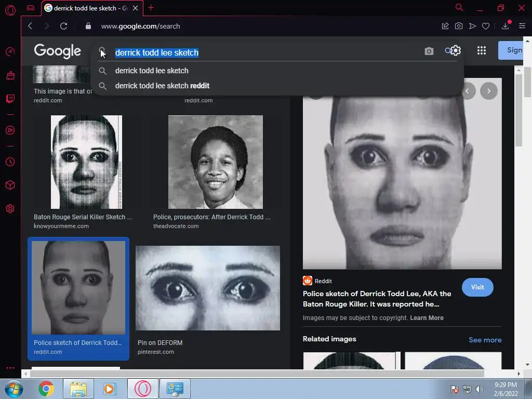Select suggestion 'derrick todd lee sketch'
Viewport: 532px width, 399px height.
152,71
